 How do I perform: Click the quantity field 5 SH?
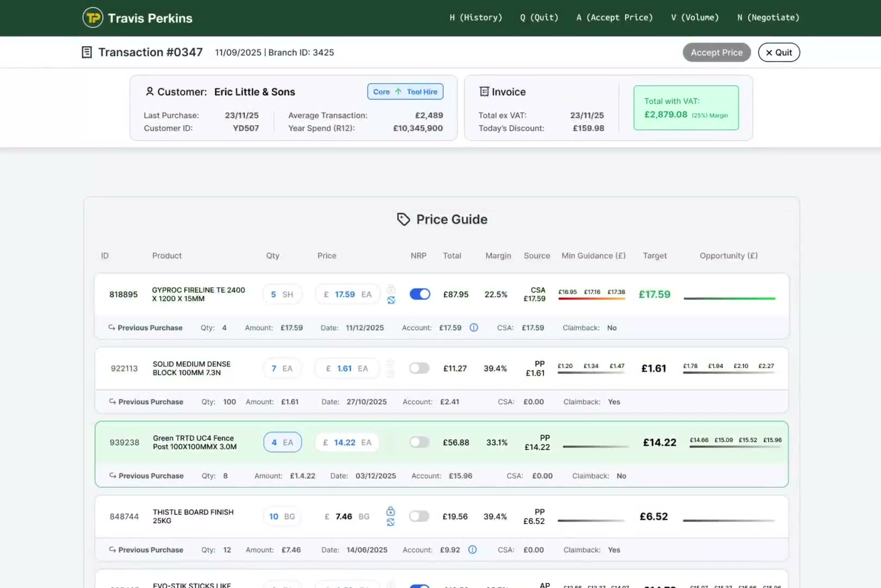(x=282, y=294)
